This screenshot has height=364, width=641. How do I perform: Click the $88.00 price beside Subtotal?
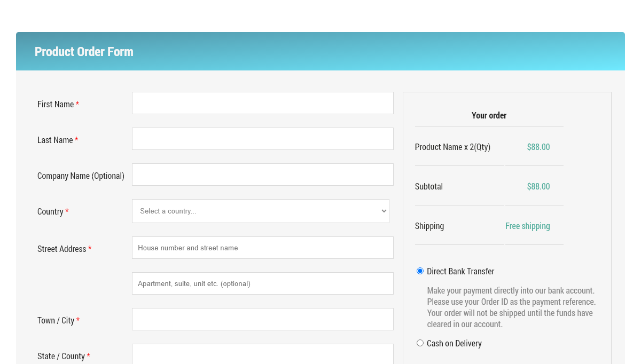pyautogui.click(x=538, y=186)
